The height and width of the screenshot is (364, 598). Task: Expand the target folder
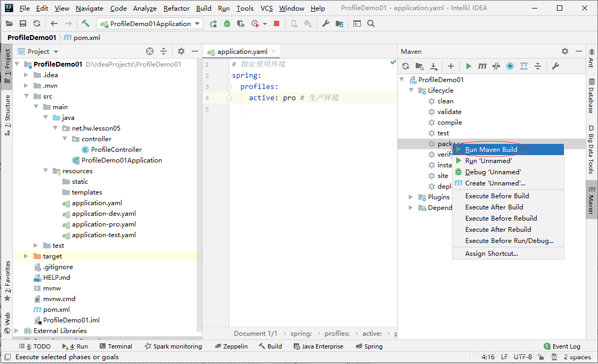point(26,256)
